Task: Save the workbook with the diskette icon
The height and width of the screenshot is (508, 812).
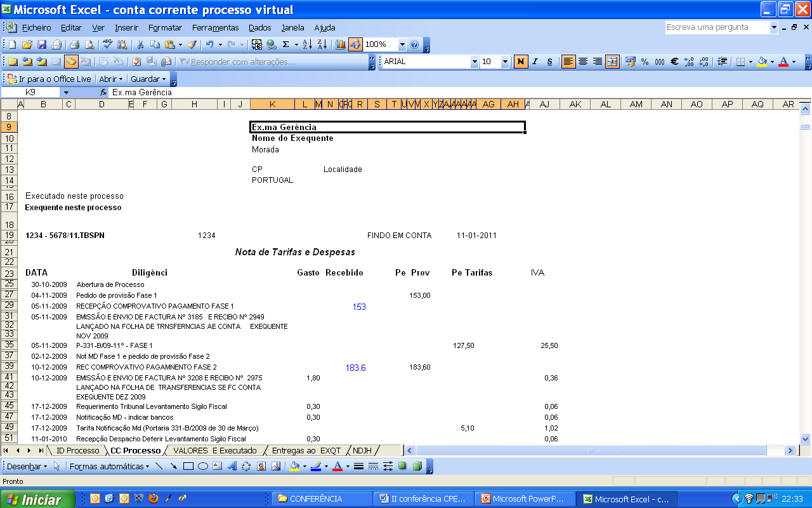Action: tap(42, 44)
